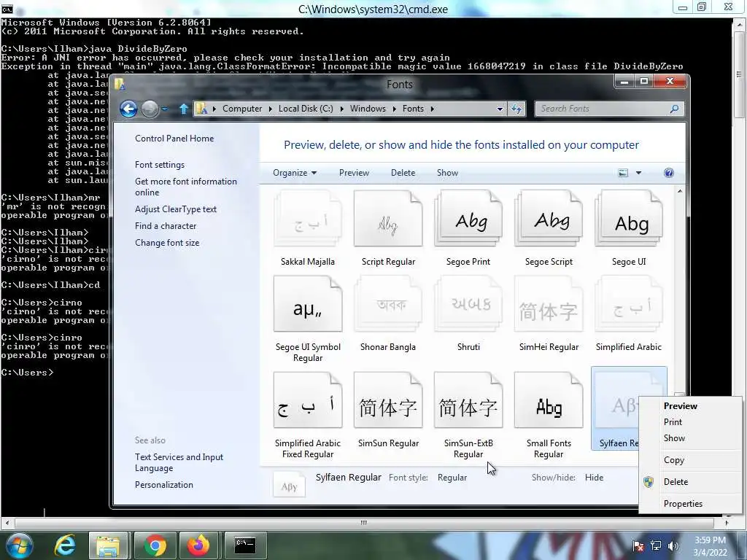Open Change font size link
Image resolution: width=747 pixels, height=560 pixels.
click(167, 243)
